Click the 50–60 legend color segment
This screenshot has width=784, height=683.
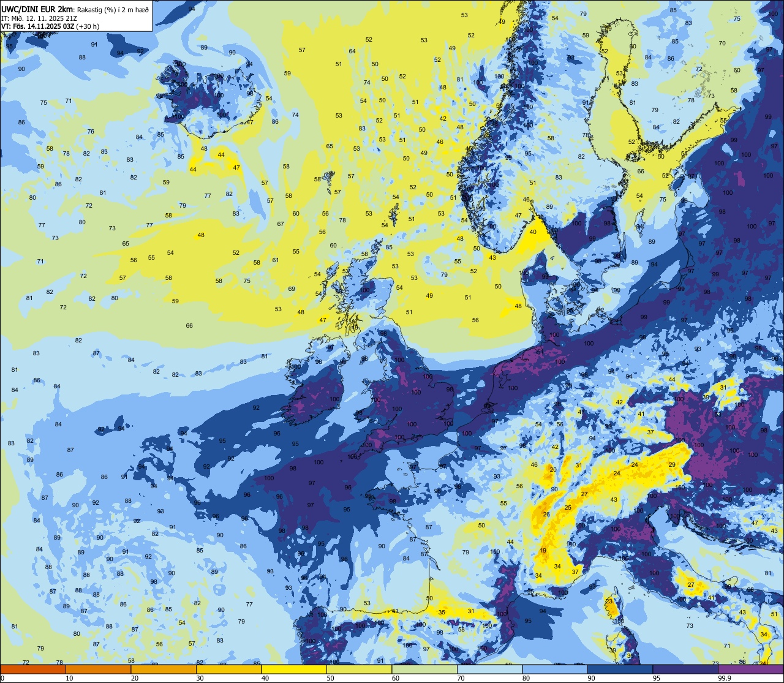click(359, 669)
